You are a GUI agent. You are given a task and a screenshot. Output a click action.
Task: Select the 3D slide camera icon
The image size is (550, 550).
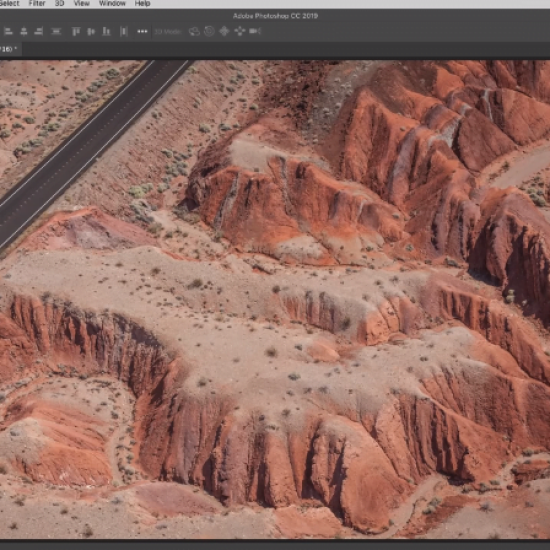240,31
